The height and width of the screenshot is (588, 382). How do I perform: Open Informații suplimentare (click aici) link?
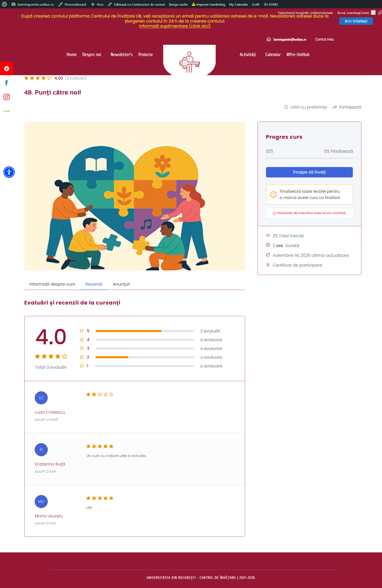(175, 26)
